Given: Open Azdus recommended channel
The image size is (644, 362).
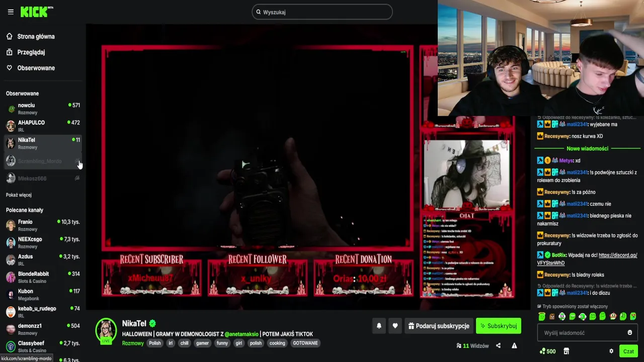Looking at the screenshot, I should [43, 260].
